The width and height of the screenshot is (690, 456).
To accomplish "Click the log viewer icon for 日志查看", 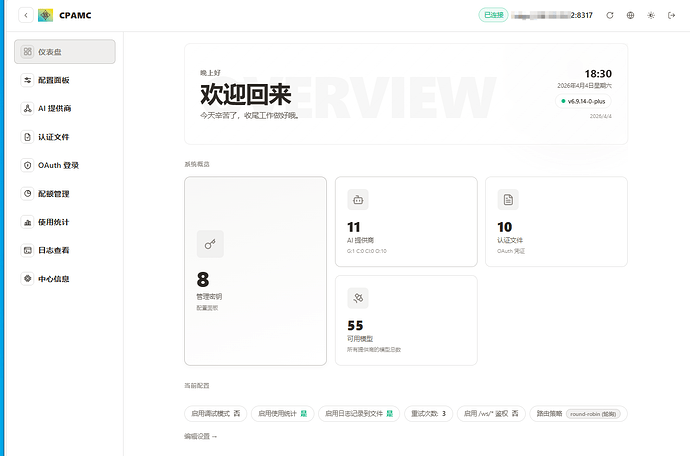I will click(27, 250).
